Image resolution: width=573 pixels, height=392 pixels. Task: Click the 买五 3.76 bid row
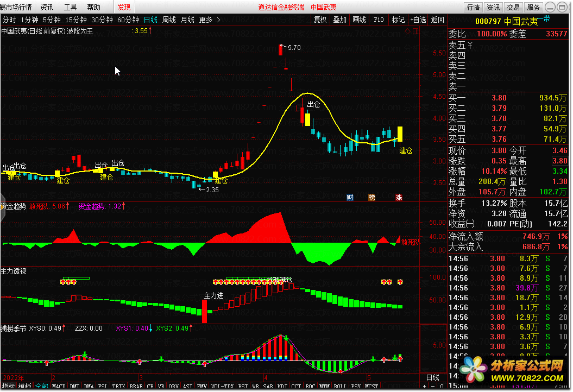(x=508, y=139)
